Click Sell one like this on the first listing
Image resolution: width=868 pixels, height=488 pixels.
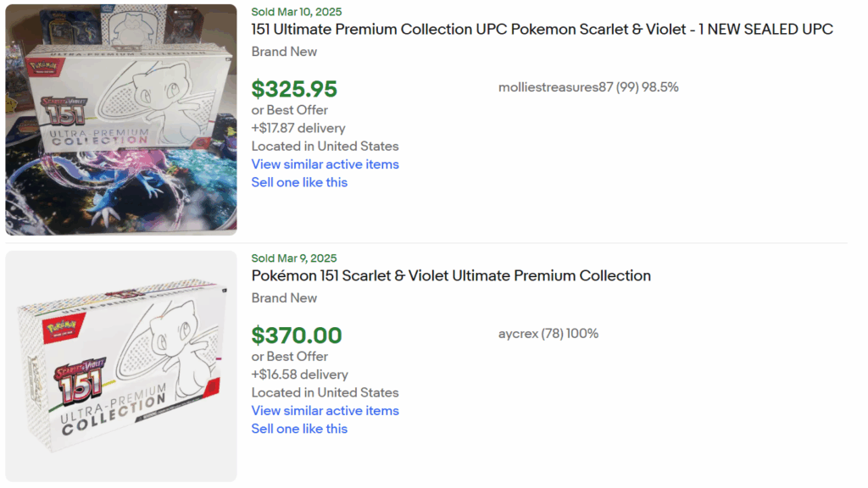click(299, 182)
